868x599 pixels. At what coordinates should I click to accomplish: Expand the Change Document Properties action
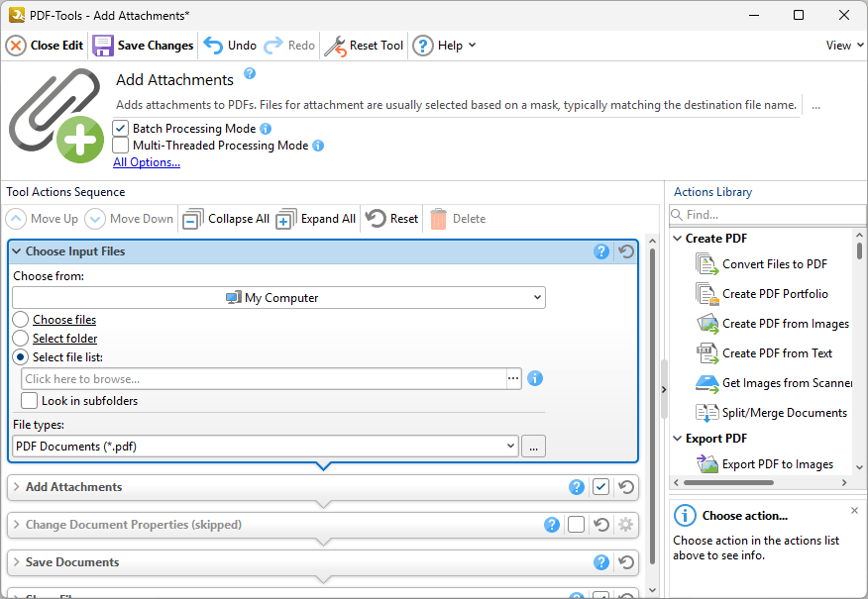[17, 525]
